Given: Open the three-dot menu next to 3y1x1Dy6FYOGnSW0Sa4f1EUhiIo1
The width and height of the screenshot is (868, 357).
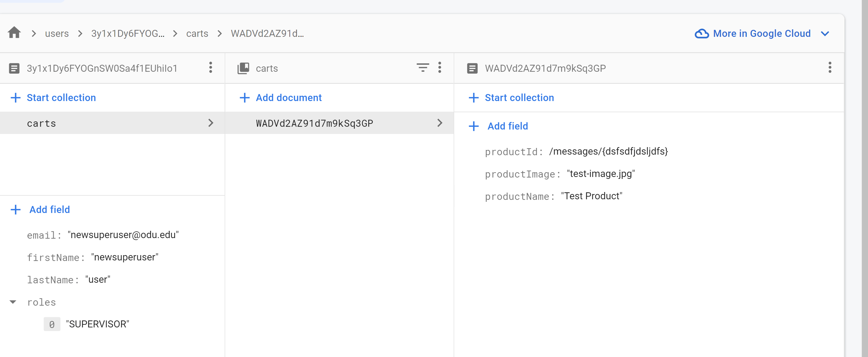Looking at the screenshot, I should (210, 68).
